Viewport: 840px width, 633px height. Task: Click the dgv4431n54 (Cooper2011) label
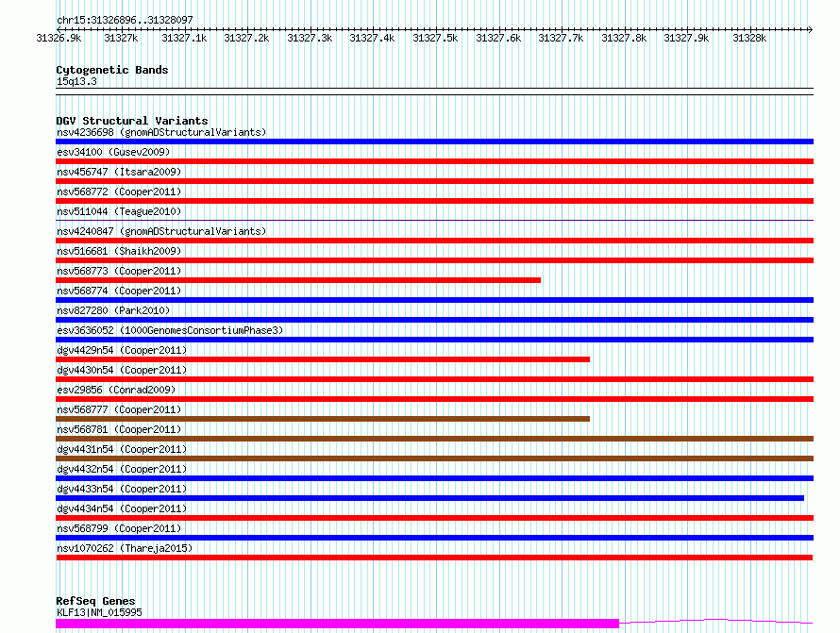[122, 449]
